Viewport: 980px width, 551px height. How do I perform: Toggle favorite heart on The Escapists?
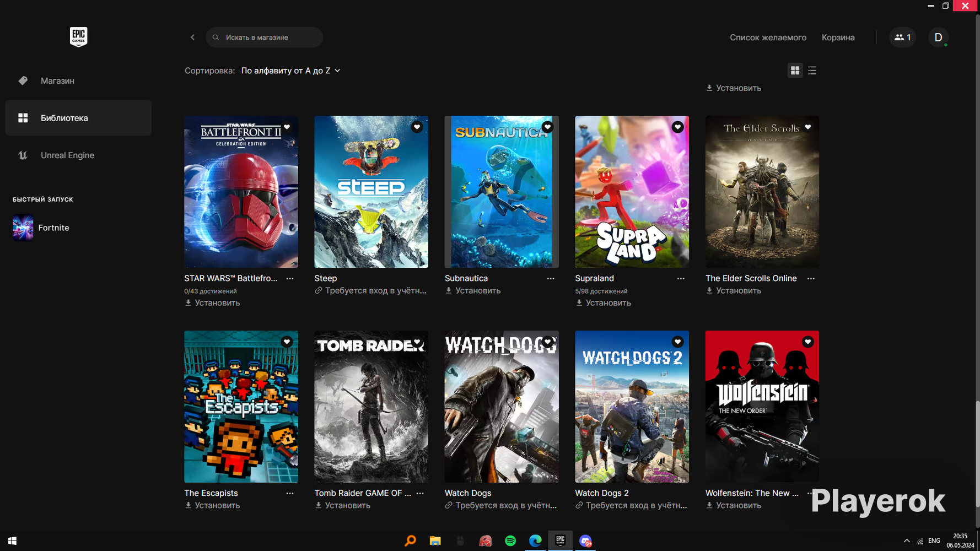click(287, 342)
